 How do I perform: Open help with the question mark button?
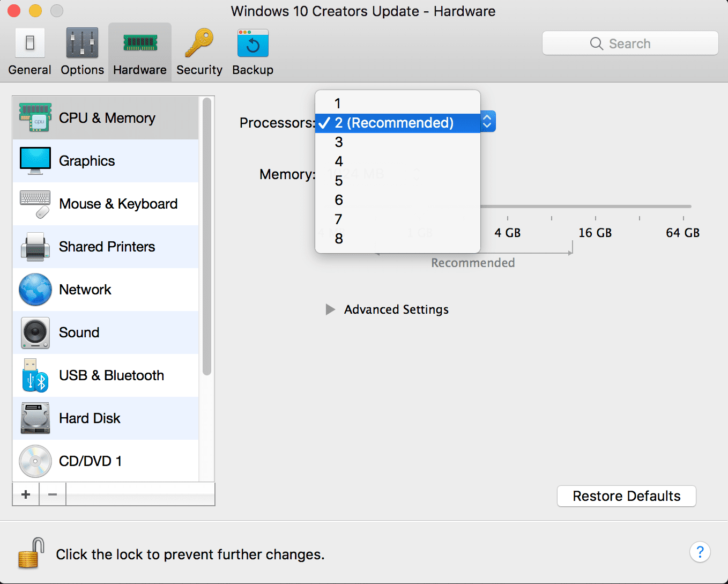pyautogui.click(x=700, y=552)
